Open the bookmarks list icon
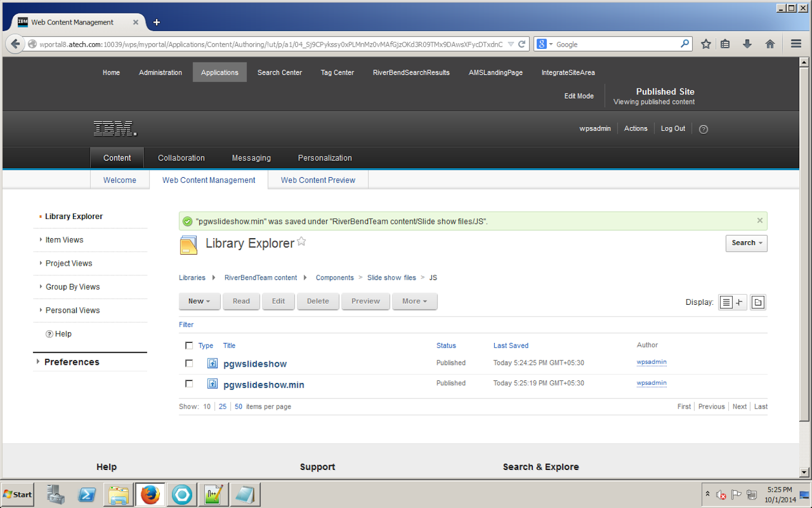Viewport: 812px width, 508px height. pos(725,44)
